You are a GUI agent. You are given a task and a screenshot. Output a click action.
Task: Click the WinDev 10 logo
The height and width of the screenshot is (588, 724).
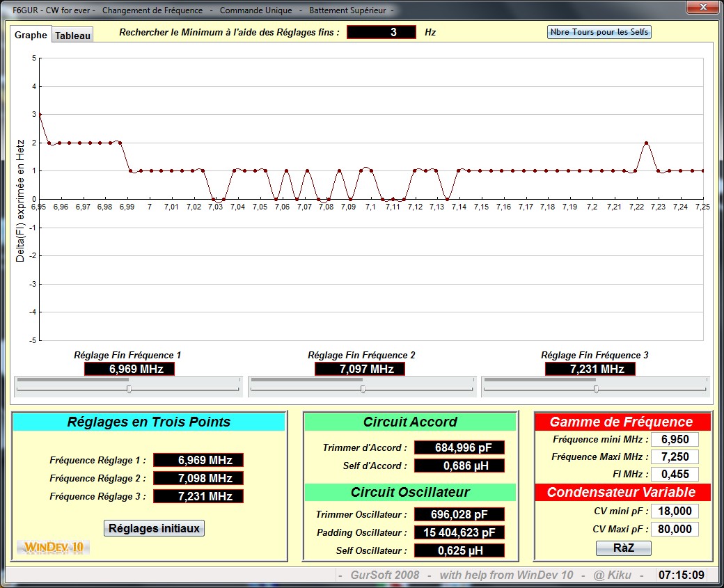pyautogui.click(x=54, y=547)
